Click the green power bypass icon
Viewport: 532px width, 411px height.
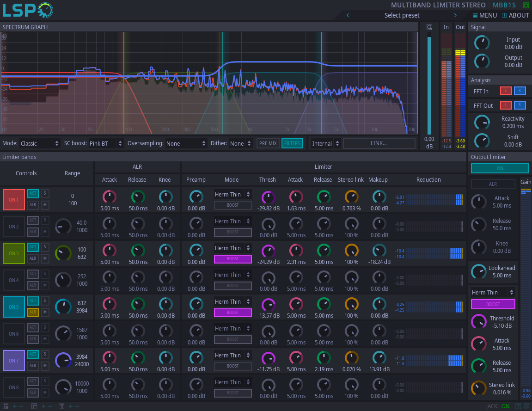click(x=526, y=5)
